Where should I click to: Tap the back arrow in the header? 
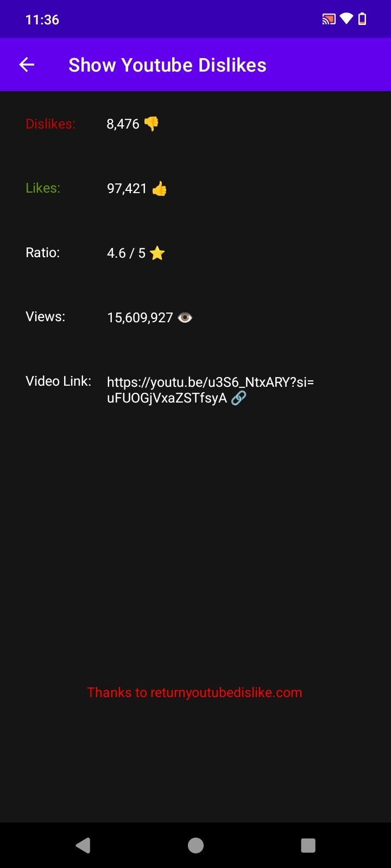[x=27, y=65]
